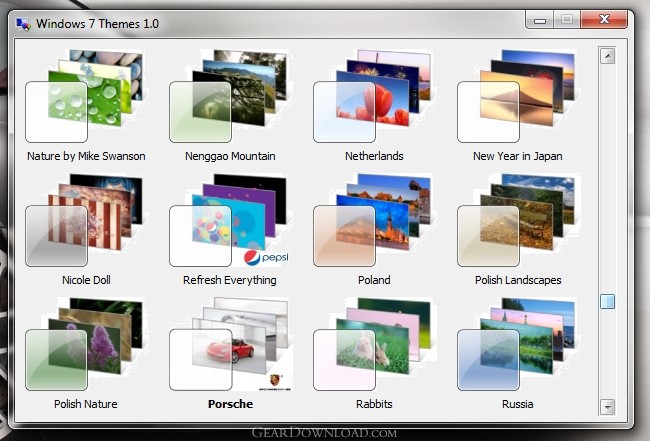Click the Refresh Everything label text

click(x=230, y=280)
